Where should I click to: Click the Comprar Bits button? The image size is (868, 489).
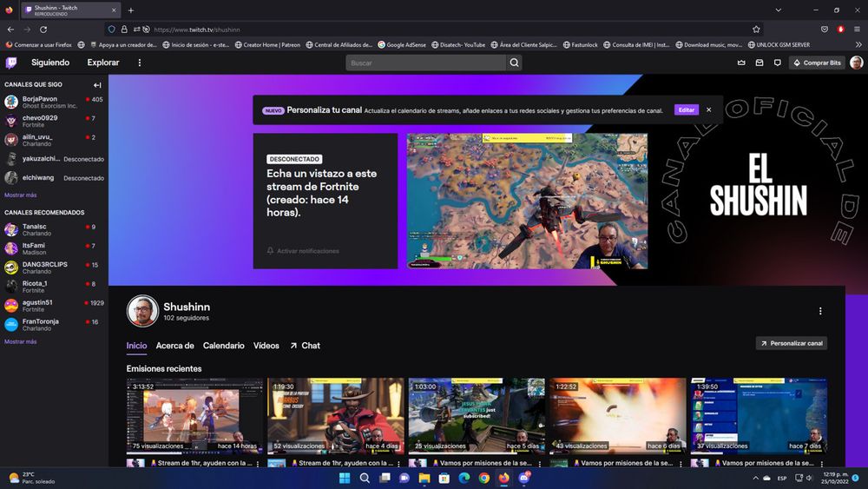click(817, 63)
